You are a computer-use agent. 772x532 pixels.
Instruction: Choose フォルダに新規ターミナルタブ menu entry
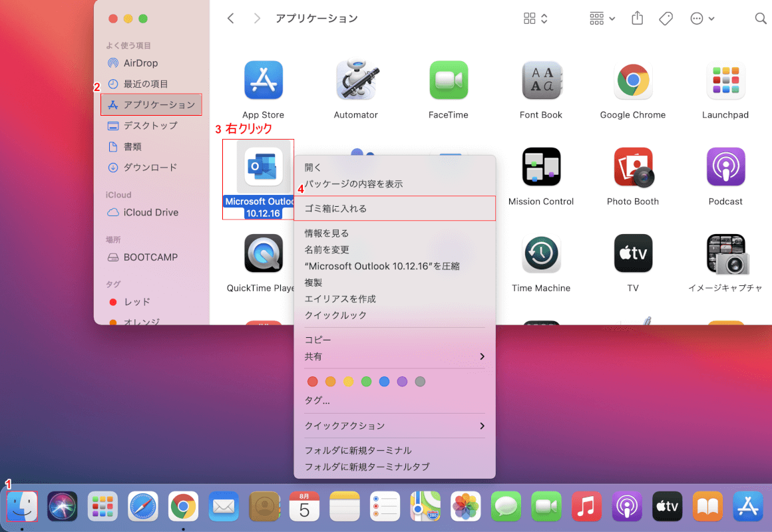coord(395,467)
